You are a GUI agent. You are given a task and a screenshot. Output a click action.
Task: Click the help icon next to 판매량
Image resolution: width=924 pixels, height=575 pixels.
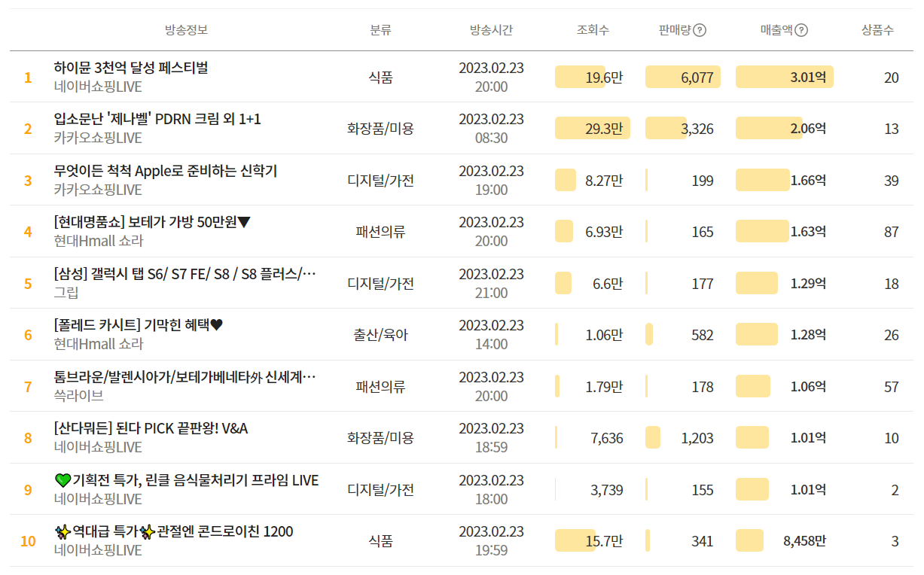(700, 30)
